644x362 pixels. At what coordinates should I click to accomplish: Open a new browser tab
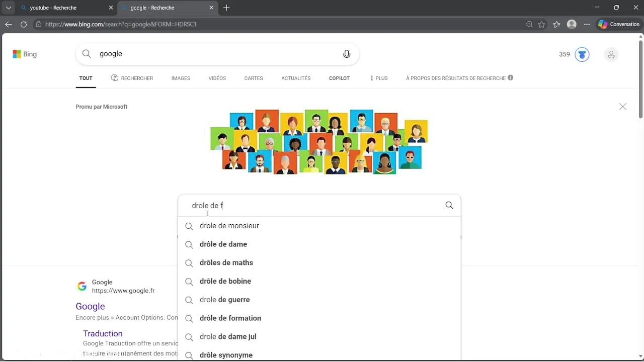(x=226, y=8)
